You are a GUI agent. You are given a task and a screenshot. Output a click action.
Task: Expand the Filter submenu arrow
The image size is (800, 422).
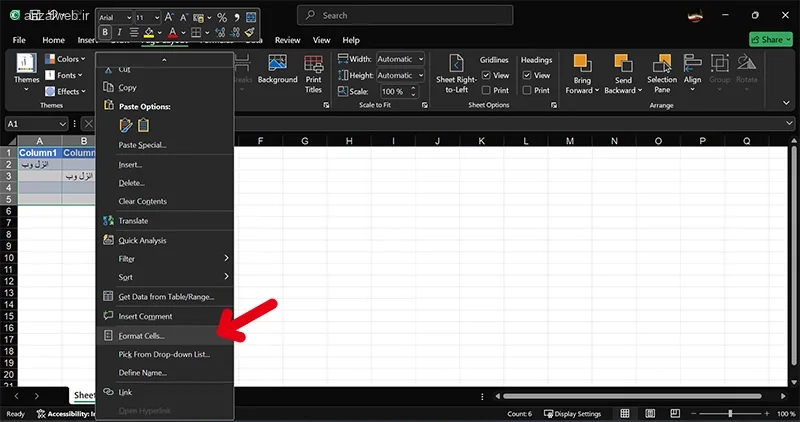(x=227, y=258)
